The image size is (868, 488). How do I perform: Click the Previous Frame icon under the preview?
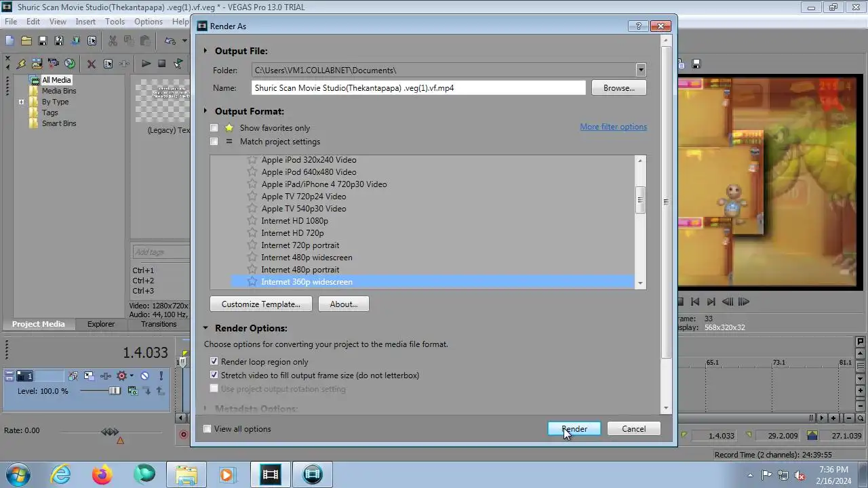coord(728,302)
